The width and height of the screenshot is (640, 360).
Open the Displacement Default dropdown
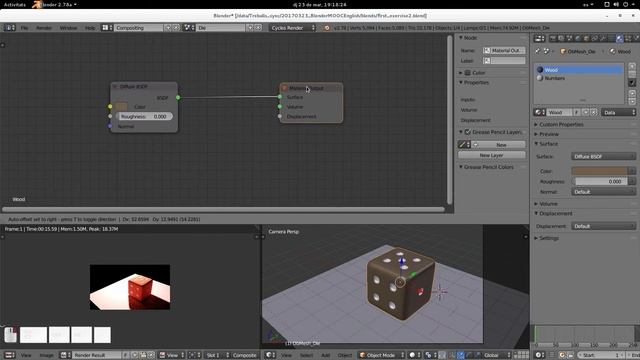(603, 226)
